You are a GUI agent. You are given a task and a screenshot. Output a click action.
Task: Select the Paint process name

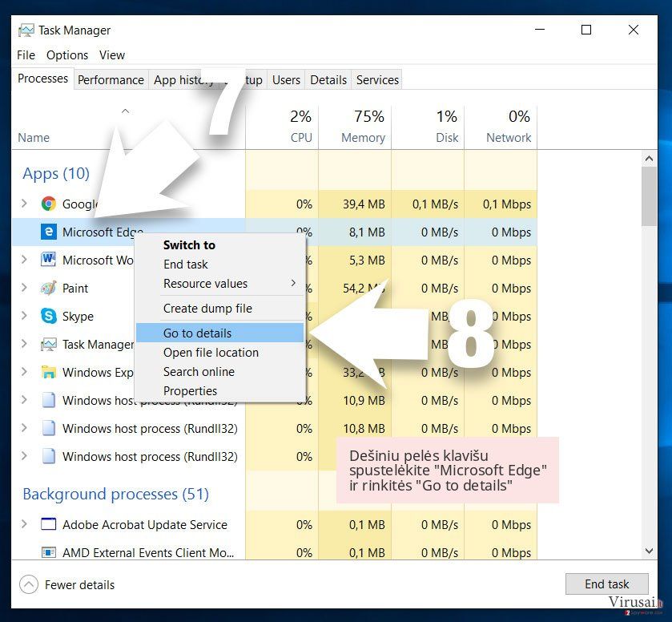pos(75,288)
